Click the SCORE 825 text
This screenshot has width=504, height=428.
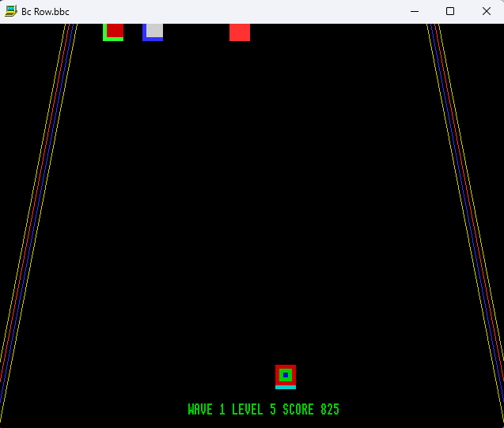click(x=311, y=409)
